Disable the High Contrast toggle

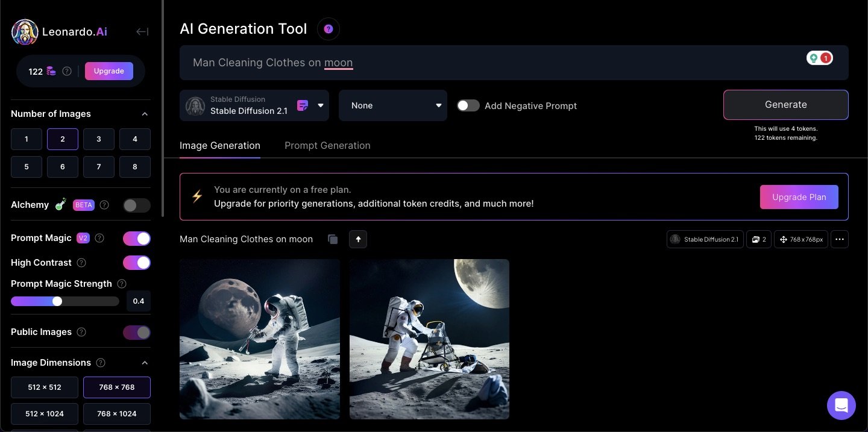click(x=137, y=263)
